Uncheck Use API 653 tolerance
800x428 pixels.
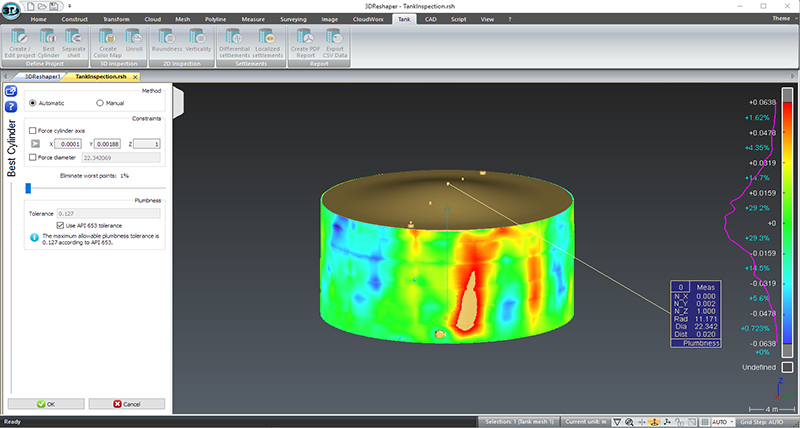coord(60,226)
